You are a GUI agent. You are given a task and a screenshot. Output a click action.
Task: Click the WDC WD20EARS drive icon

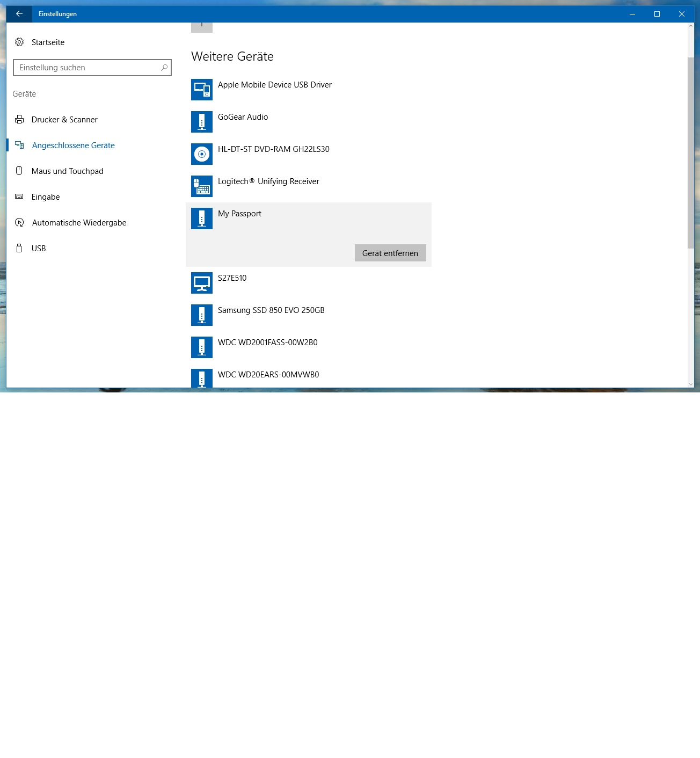(x=202, y=378)
